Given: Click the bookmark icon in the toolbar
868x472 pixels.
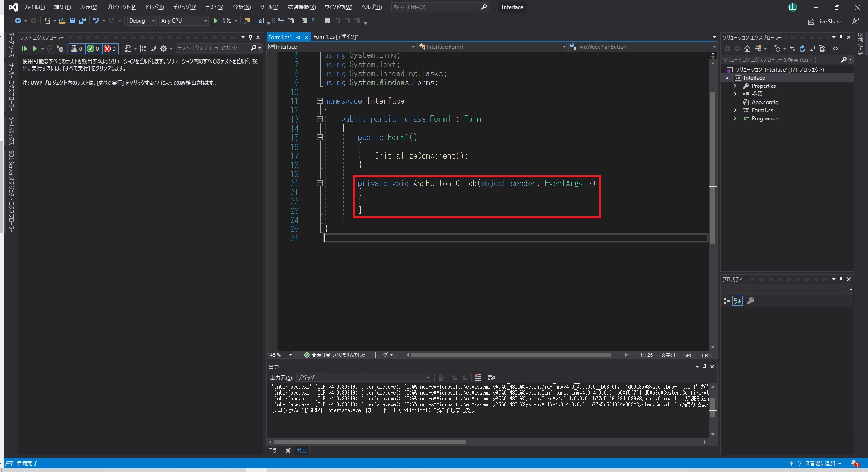Looking at the screenshot, I should tap(327, 21).
